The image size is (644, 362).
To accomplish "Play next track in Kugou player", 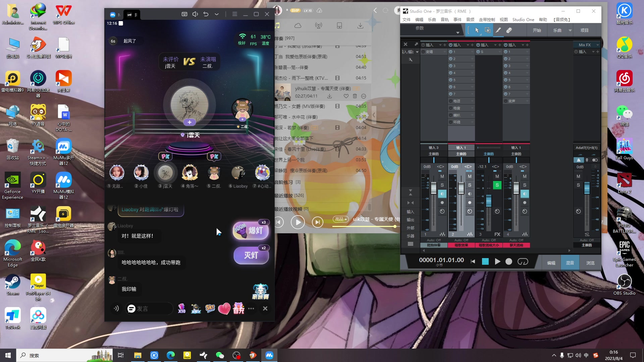I will [318, 222].
